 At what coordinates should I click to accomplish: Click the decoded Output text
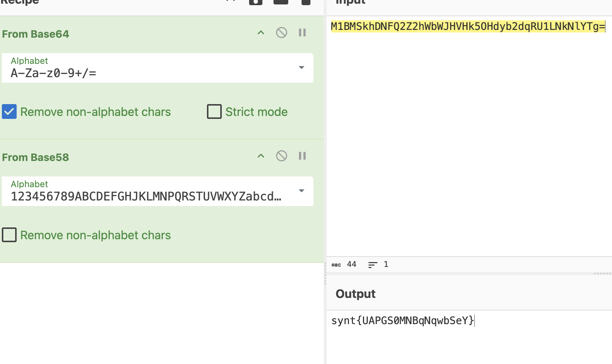point(402,320)
